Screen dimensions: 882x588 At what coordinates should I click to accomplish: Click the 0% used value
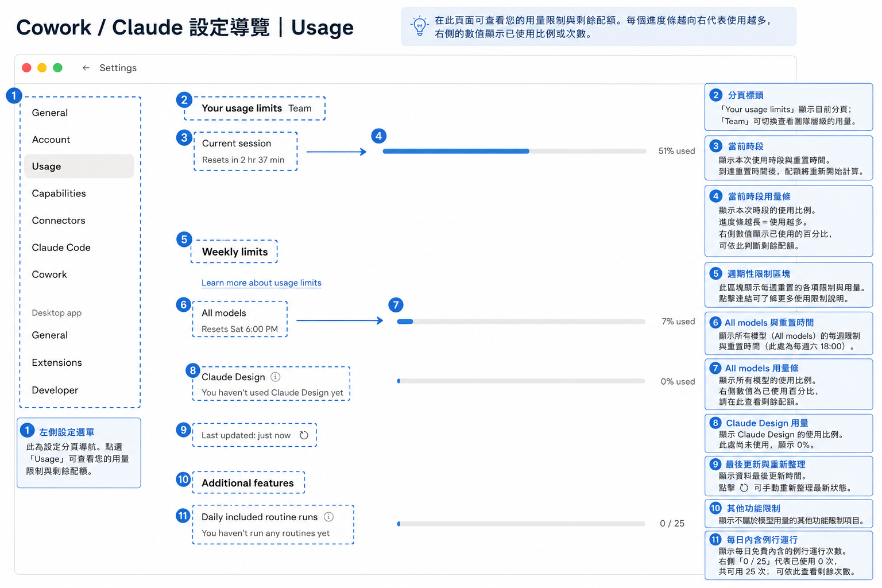coord(678,381)
